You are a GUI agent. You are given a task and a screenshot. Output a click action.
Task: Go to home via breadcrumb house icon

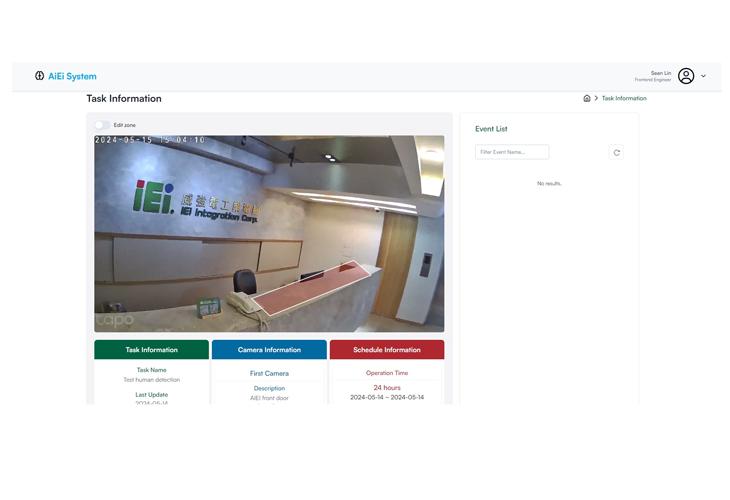pyautogui.click(x=587, y=98)
